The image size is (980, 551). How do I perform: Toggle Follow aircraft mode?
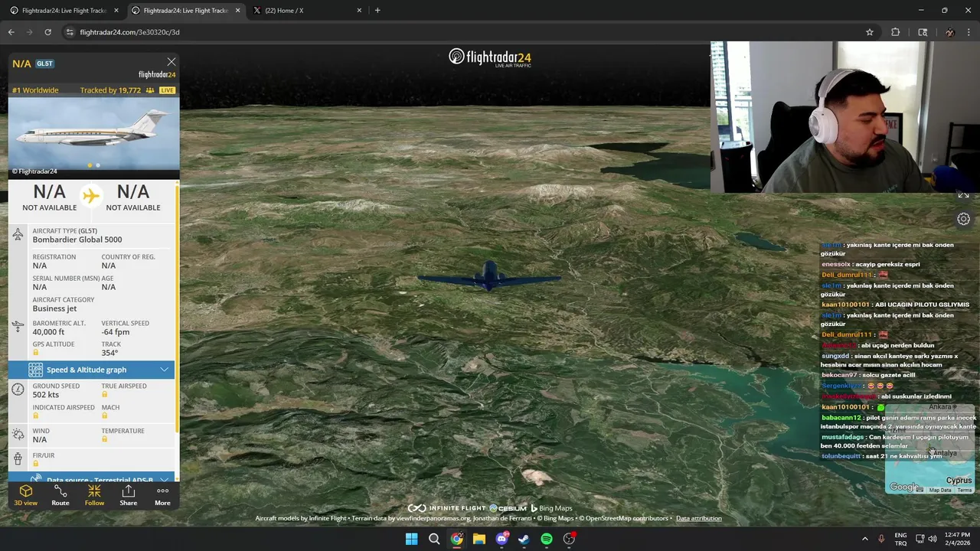tap(94, 495)
